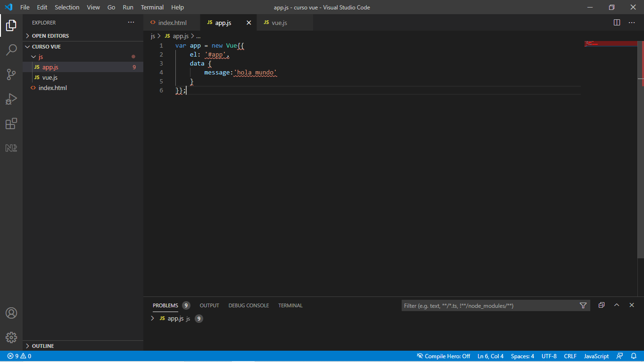This screenshot has width=644, height=362.
Task: Open the N2 extension icon in activity bar
Action: (11, 148)
